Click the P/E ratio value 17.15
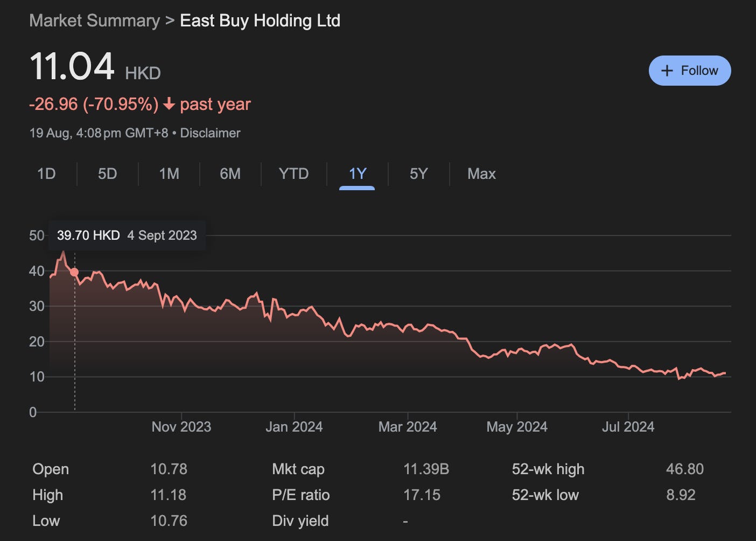756x541 pixels. (422, 495)
